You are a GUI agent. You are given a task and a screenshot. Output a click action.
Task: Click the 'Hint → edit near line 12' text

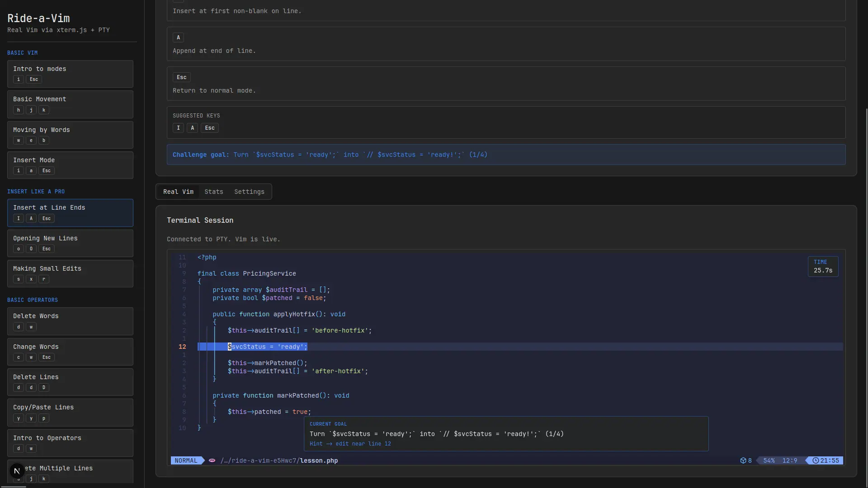pos(350,444)
